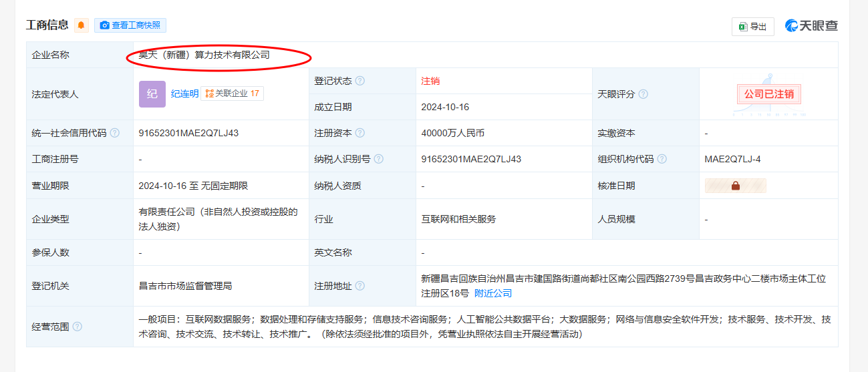Select credit code value 91652301MAE2Q7LJ43

point(188,133)
